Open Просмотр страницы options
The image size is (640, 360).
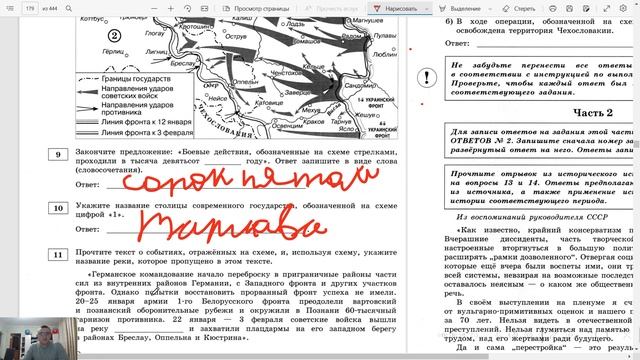(x=256, y=9)
